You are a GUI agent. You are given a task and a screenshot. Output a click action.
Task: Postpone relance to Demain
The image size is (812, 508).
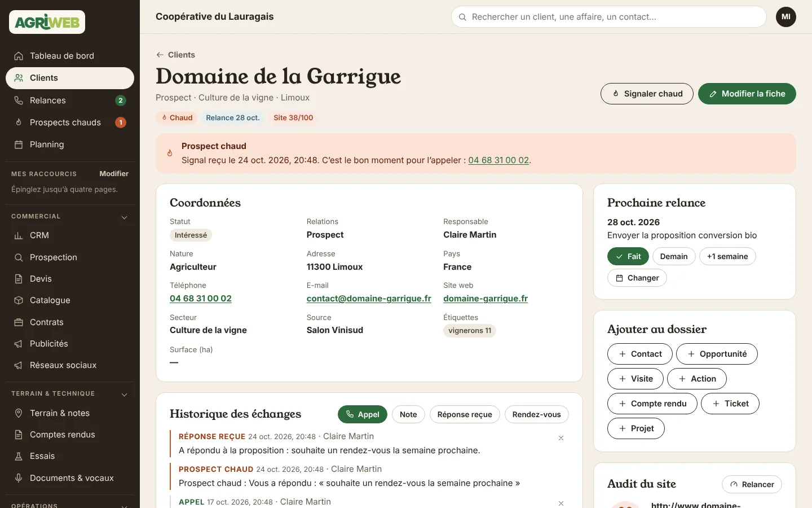click(674, 256)
